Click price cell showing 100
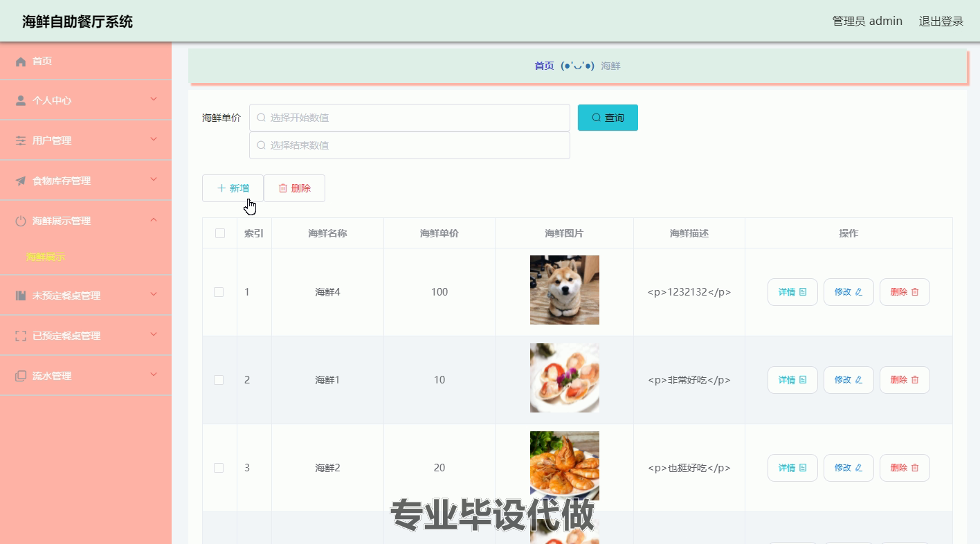The width and height of the screenshot is (980, 544). coord(439,292)
